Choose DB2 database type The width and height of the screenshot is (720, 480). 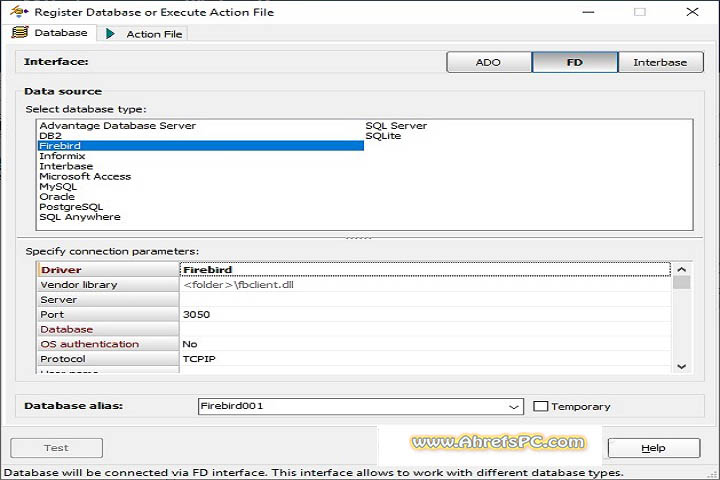click(51, 136)
